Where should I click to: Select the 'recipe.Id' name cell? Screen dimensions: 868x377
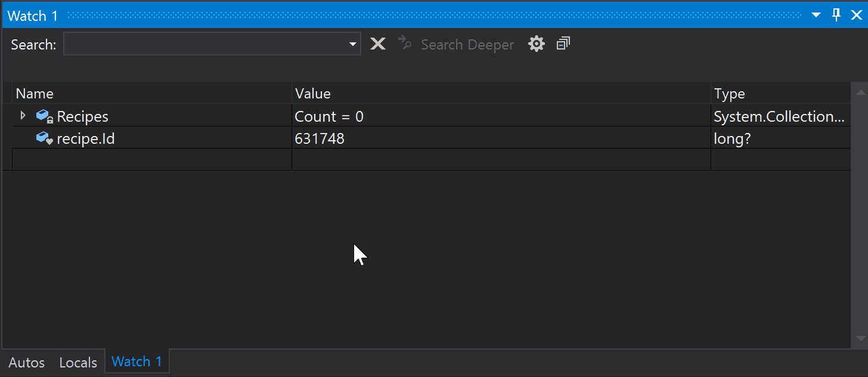click(x=152, y=138)
